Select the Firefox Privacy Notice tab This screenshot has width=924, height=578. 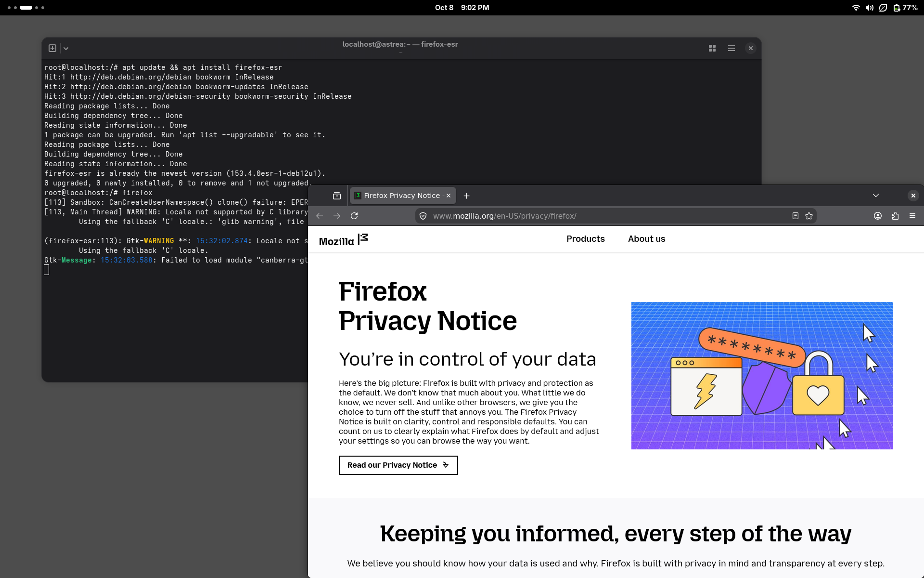tap(402, 196)
